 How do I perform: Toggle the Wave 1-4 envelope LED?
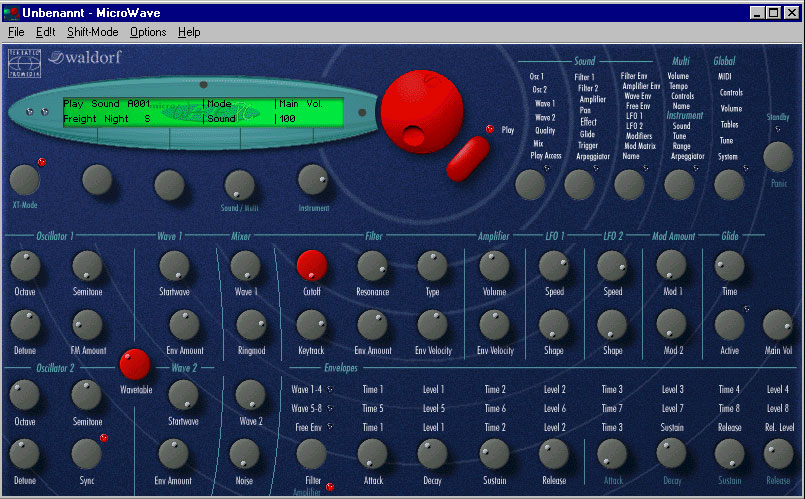click(x=330, y=389)
